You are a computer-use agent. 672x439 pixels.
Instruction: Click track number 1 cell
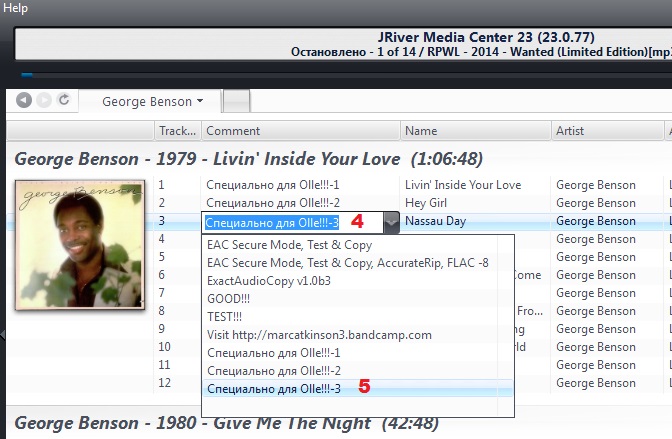[x=161, y=185]
